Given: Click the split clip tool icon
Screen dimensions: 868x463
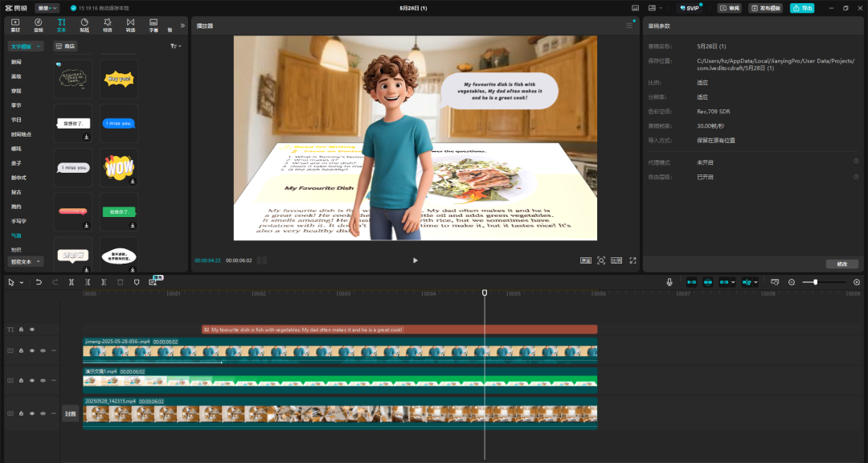Looking at the screenshot, I should point(72,282).
